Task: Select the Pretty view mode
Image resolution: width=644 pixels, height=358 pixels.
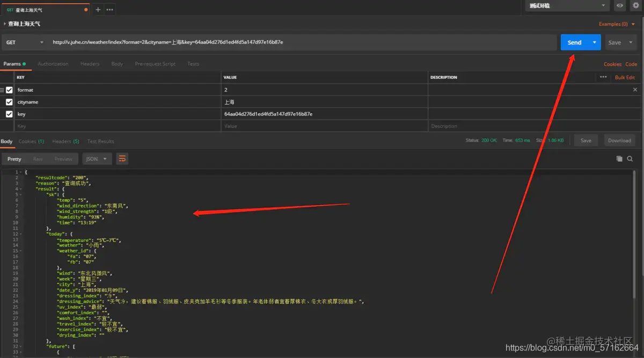Action: 14,159
